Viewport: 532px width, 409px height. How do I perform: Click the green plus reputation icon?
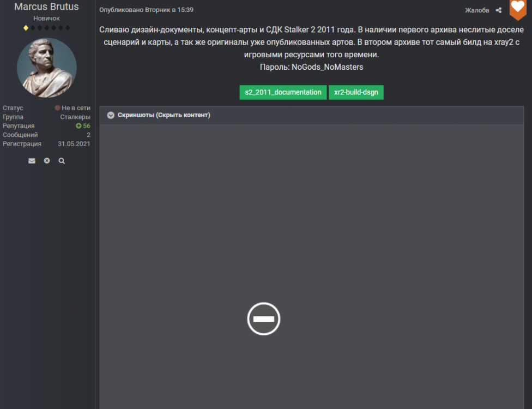point(80,125)
